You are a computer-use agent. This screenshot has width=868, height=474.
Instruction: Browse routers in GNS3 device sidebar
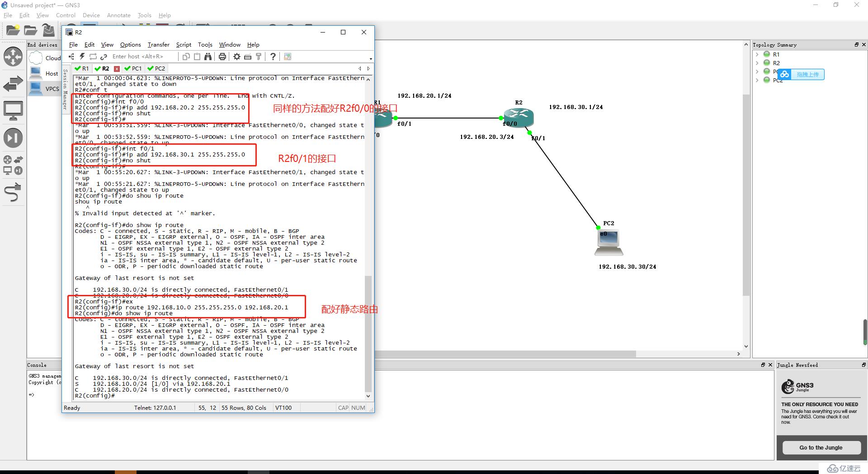[13, 57]
